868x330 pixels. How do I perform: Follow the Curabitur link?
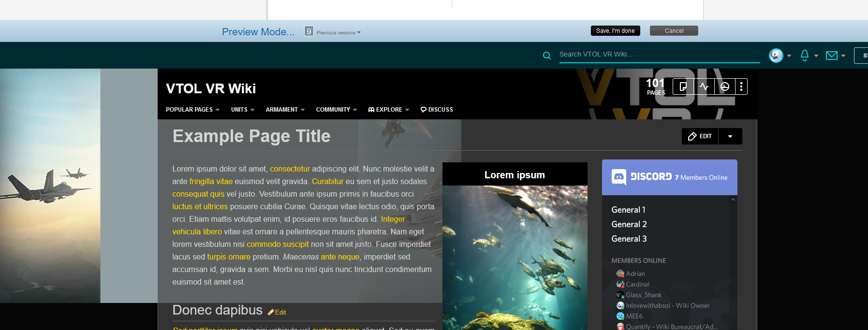click(x=327, y=182)
